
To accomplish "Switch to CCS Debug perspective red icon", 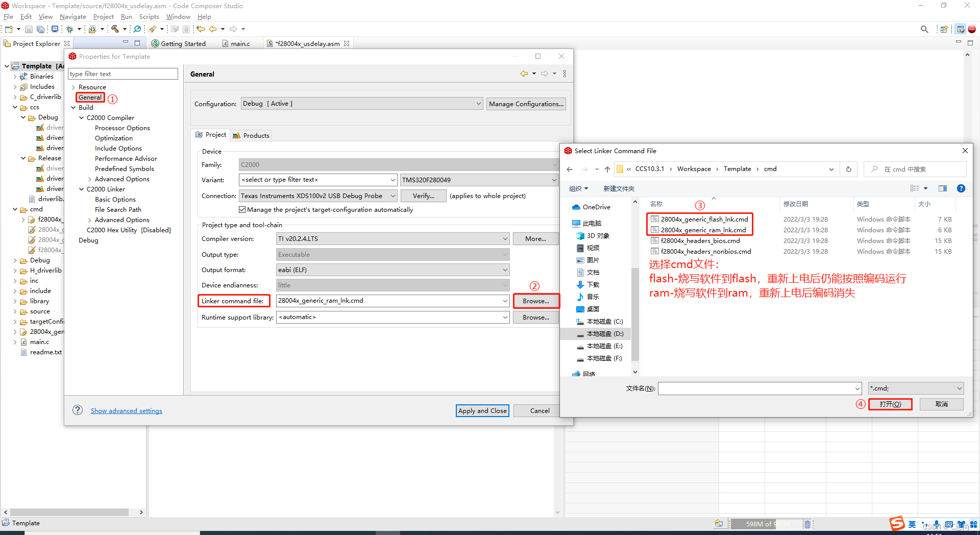I will (x=972, y=29).
